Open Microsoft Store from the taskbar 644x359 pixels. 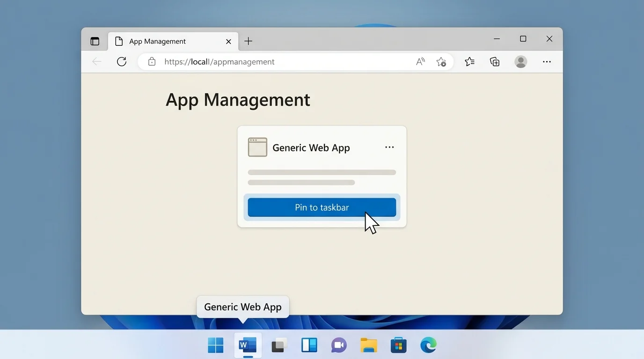pyautogui.click(x=399, y=345)
